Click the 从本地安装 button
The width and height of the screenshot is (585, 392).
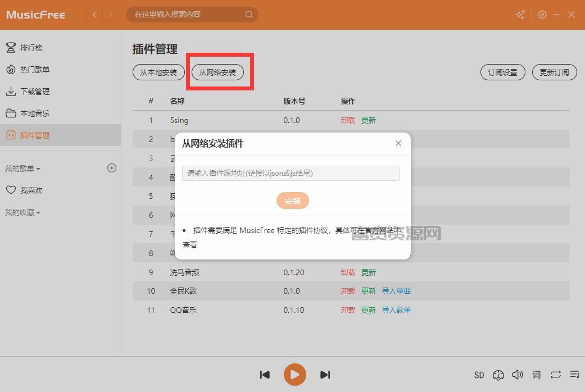click(158, 72)
